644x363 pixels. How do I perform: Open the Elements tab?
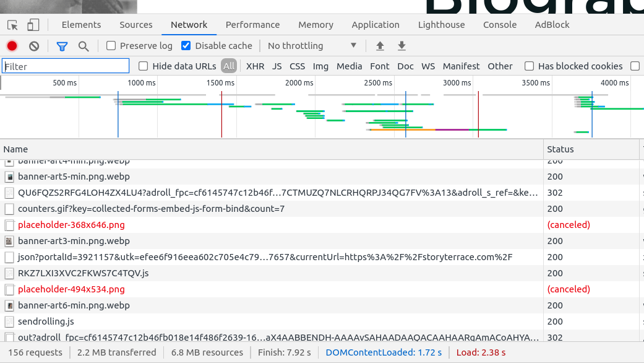click(81, 25)
